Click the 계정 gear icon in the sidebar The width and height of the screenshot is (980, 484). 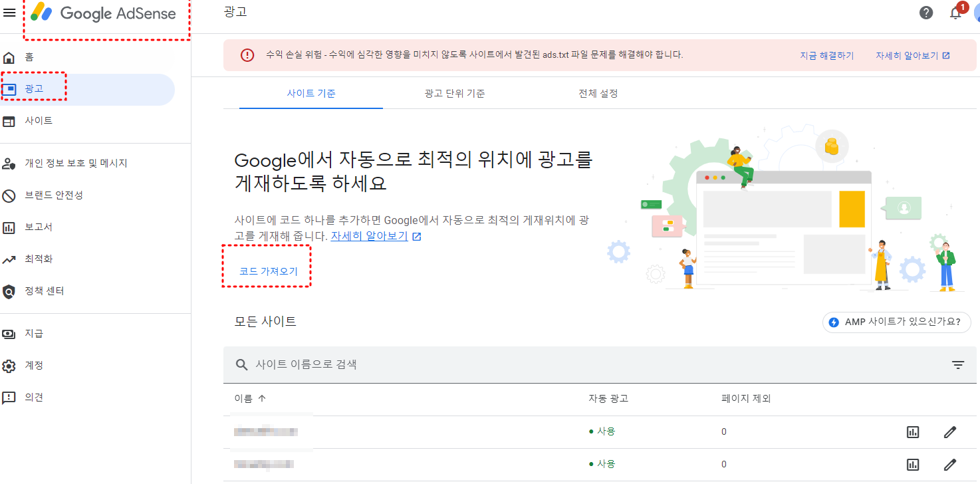click(x=9, y=366)
